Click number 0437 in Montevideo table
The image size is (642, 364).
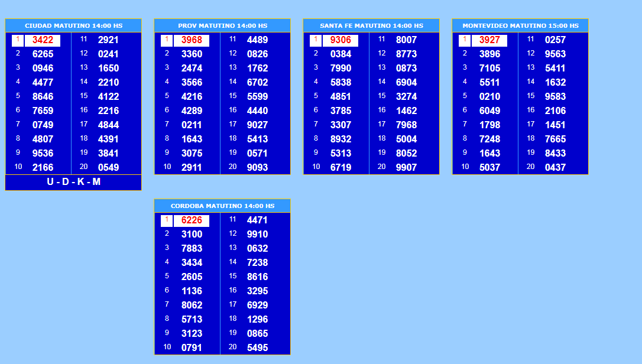click(555, 167)
